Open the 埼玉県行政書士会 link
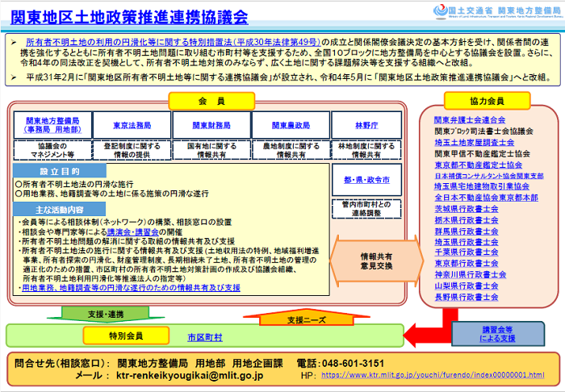The image size is (565, 392). [467, 242]
